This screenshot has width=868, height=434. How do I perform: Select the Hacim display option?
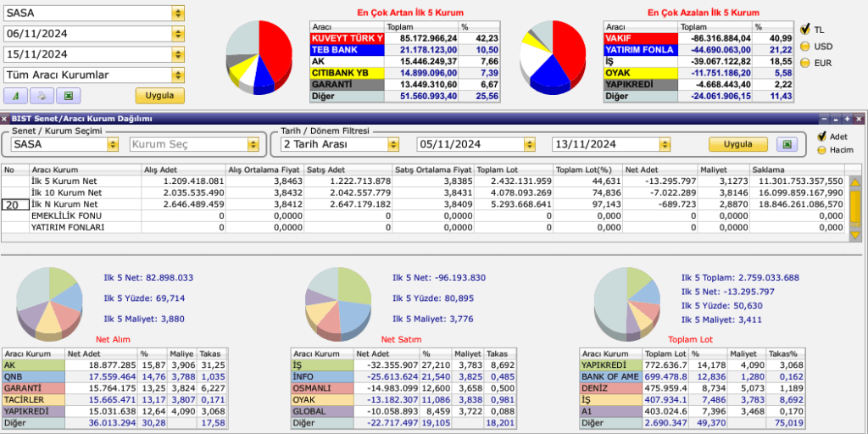[821, 150]
